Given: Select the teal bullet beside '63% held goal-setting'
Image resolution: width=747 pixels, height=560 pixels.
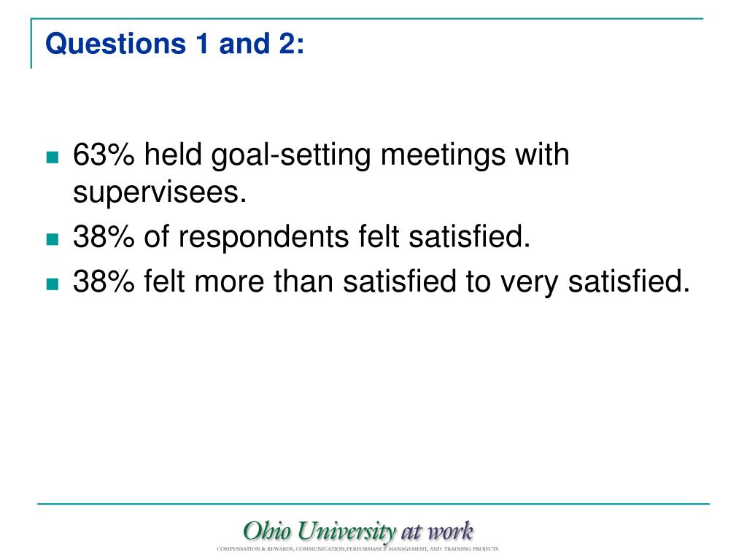Looking at the screenshot, I should [53, 157].
